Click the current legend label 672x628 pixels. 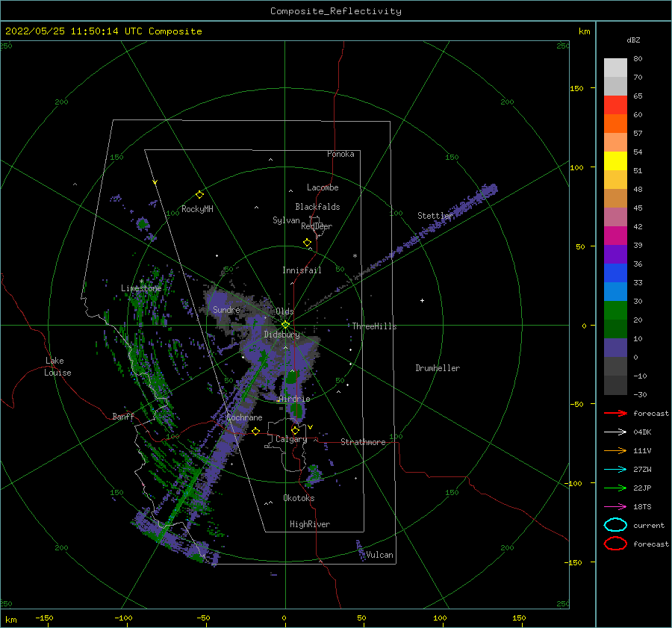coord(648,525)
